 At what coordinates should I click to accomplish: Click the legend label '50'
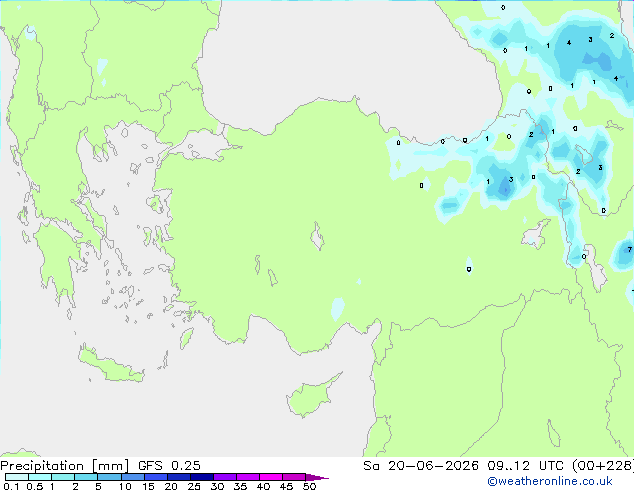[x=309, y=486]
